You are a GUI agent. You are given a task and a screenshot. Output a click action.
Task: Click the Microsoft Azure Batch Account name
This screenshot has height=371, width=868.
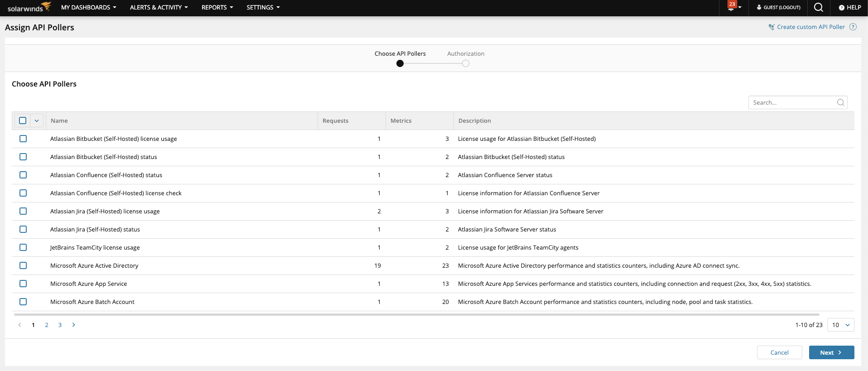(92, 302)
